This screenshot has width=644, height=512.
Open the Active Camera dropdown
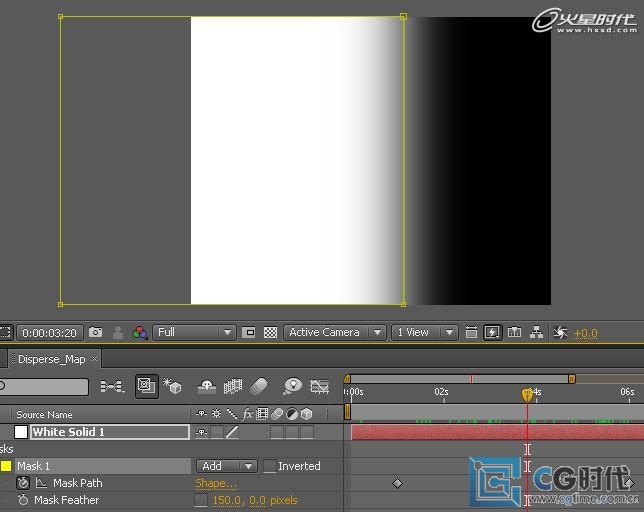coord(334,332)
